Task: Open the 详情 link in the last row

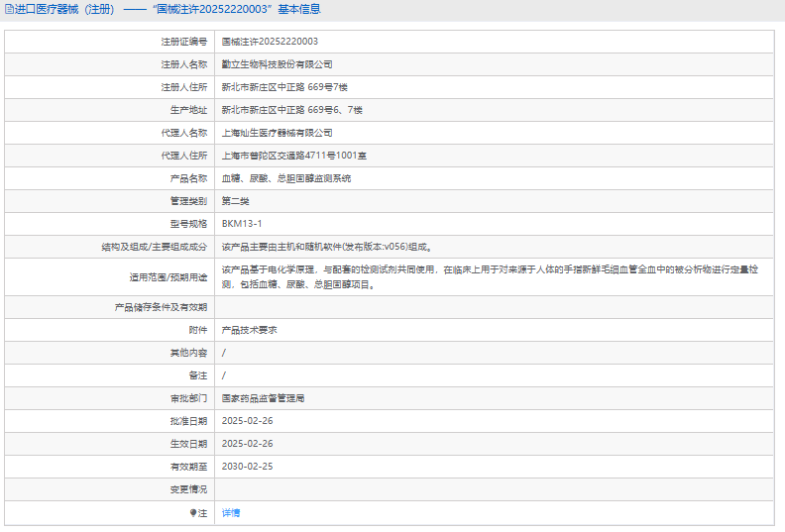Action: pos(231,513)
